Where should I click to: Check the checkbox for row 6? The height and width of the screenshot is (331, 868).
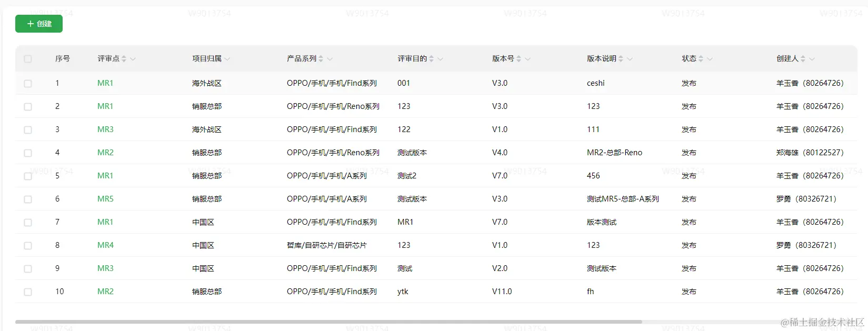(28, 199)
